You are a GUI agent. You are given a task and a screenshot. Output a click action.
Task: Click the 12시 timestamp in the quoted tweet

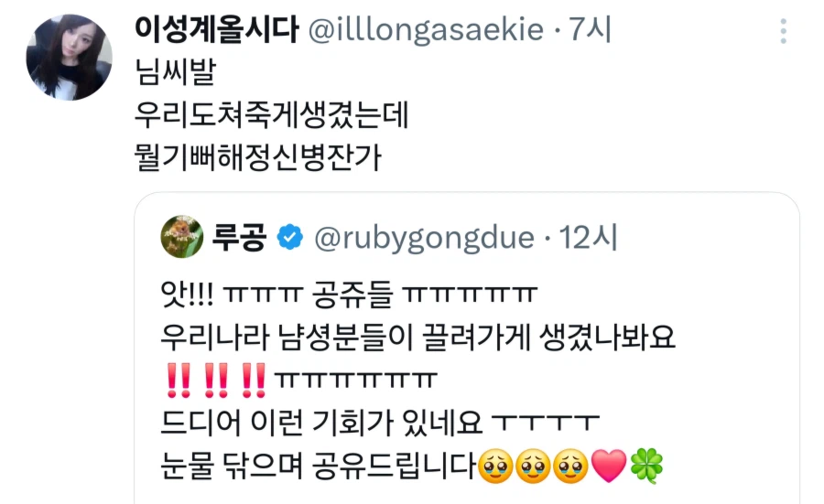click(588, 237)
